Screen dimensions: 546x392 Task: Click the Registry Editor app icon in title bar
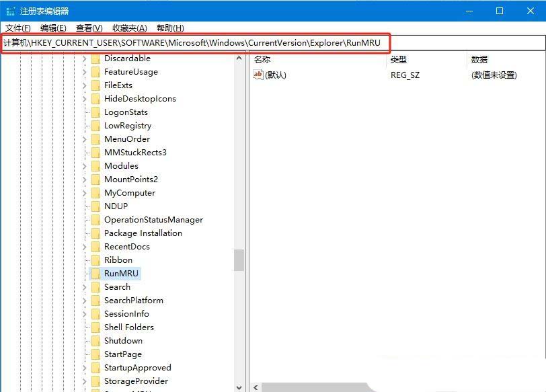point(10,11)
